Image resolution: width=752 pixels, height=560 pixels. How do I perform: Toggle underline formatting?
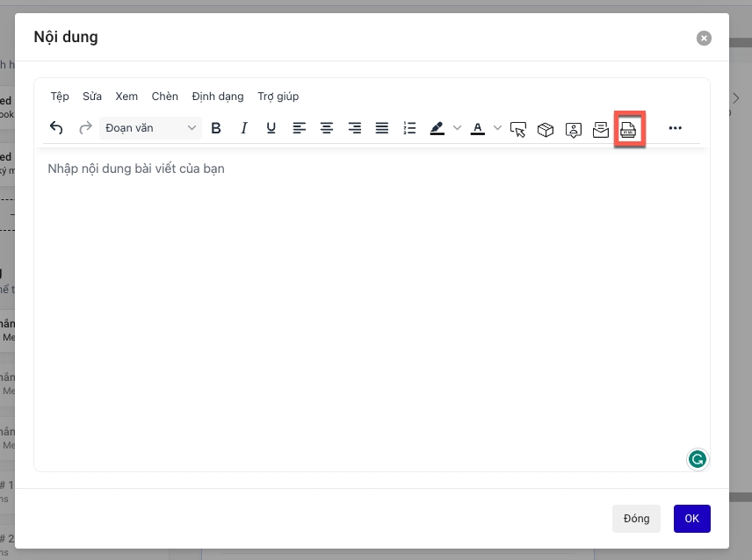tap(271, 128)
